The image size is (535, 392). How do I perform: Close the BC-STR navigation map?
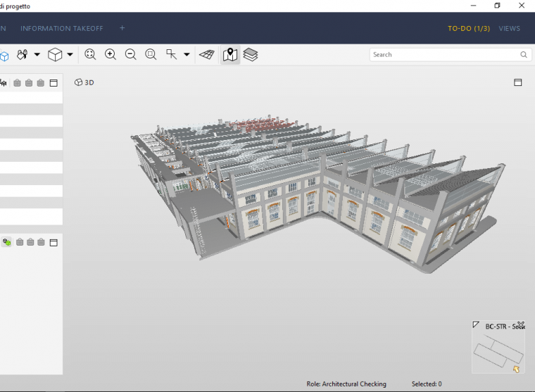[x=521, y=324]
